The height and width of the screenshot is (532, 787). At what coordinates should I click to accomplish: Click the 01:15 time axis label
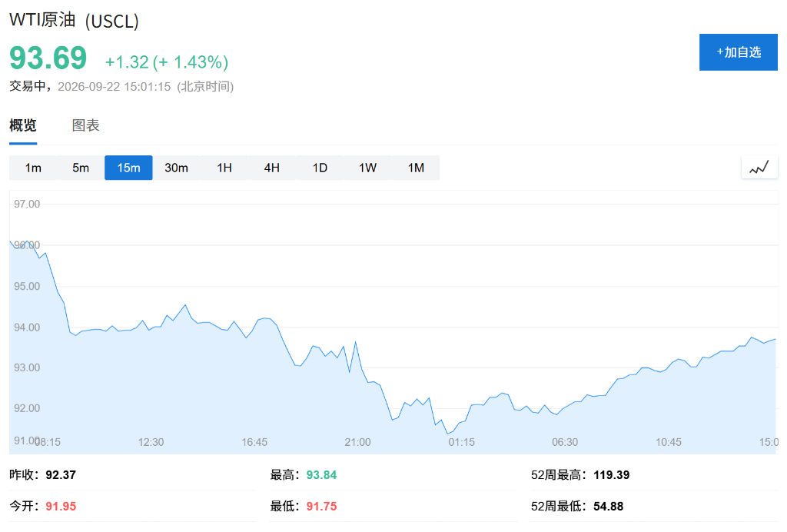pos(461,442)
